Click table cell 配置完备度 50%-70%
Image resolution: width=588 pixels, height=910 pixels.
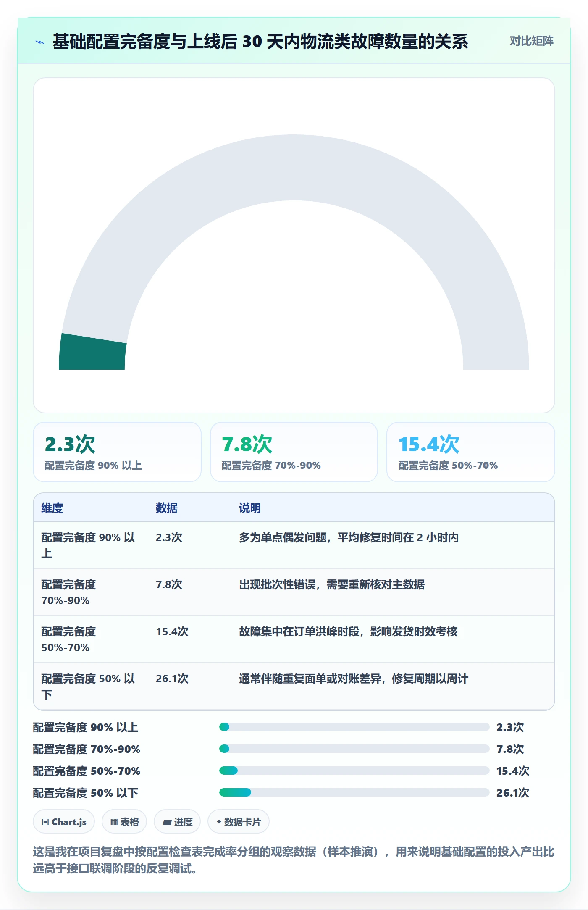point(91,639)
